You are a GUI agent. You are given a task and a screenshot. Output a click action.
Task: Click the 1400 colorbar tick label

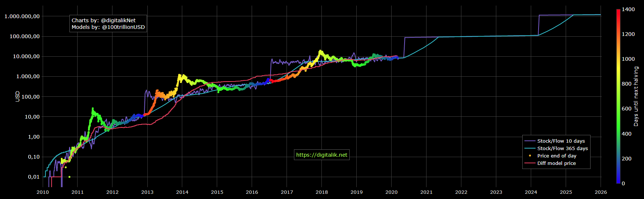(628, 9)
